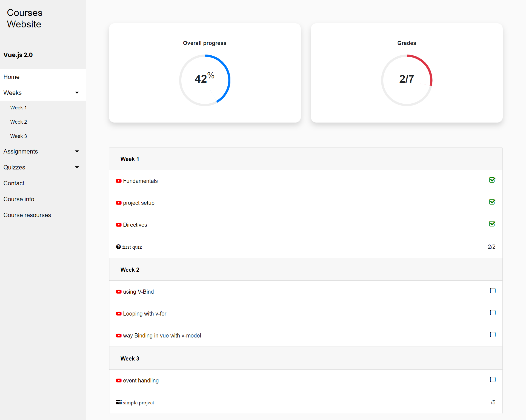Click the video icon beside using V-Bind

click(119, 292)
